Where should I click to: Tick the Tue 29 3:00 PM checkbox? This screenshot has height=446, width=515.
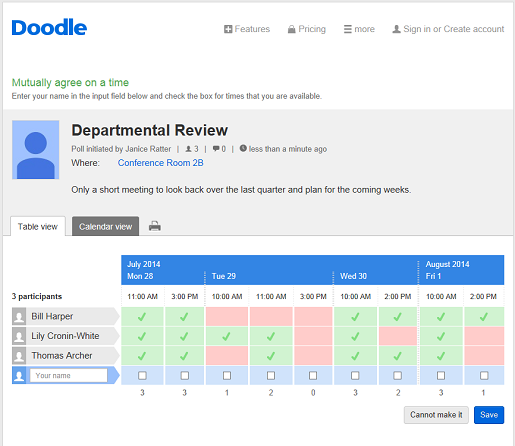pos(313,376)
